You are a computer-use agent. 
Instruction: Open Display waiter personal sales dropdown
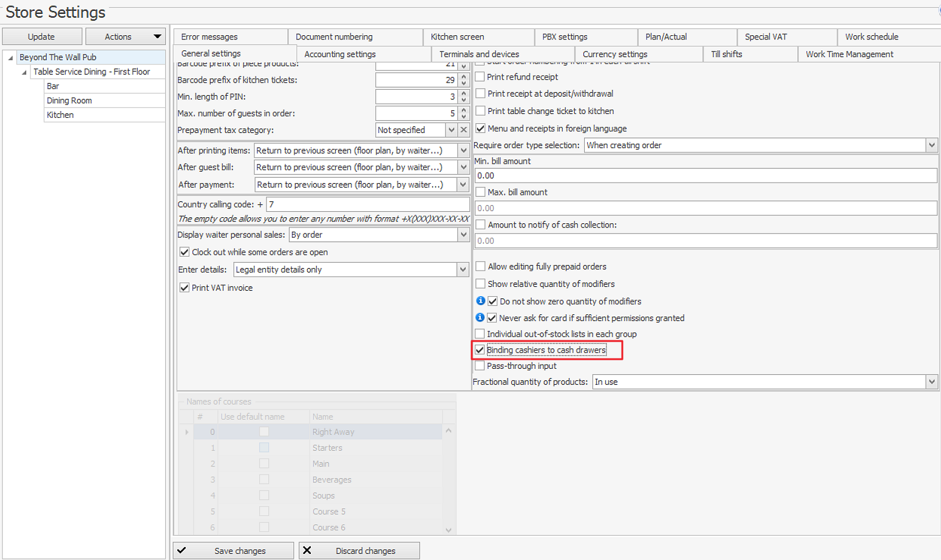click(463, 235)
